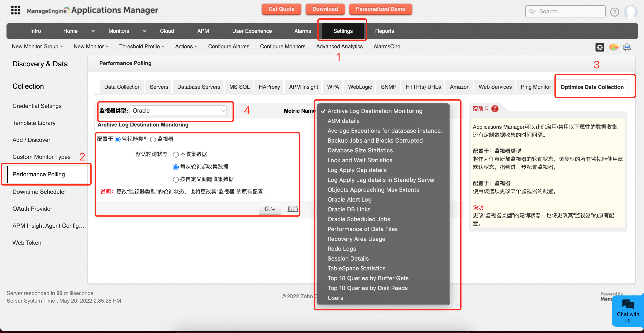Open New Monitor Group dropdown
This screenshot has height=333, width=644.
click(x=37, y=46)
